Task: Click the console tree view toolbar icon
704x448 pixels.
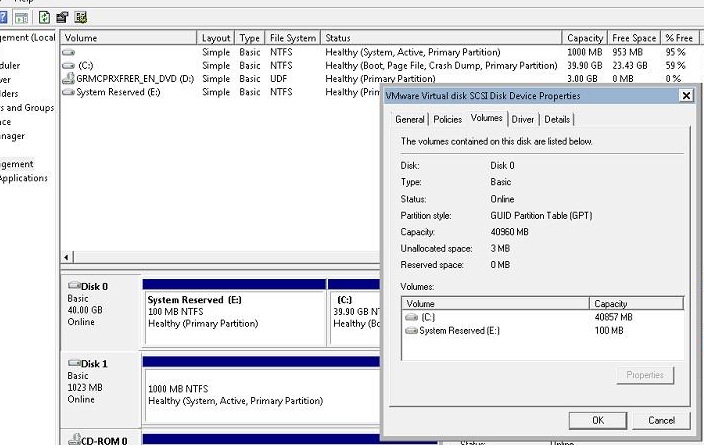Action: [x=20, y=17]
